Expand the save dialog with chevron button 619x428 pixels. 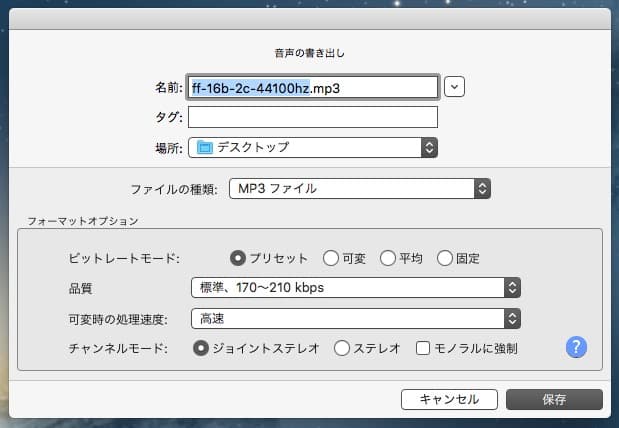point(455,87)
